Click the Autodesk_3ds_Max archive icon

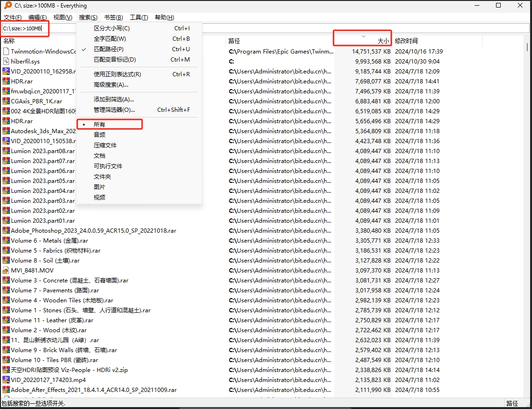pyautogui.click(x=6, y=131)
